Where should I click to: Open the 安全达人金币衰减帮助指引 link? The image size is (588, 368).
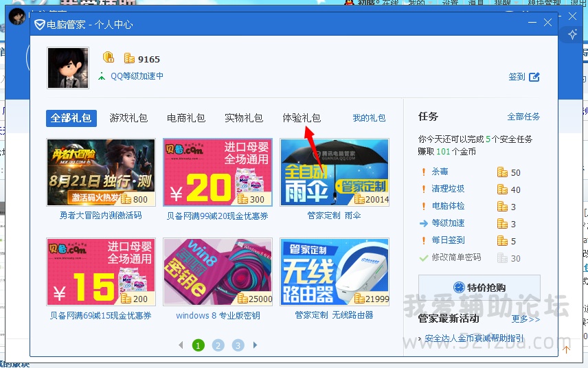pos(474,338)
